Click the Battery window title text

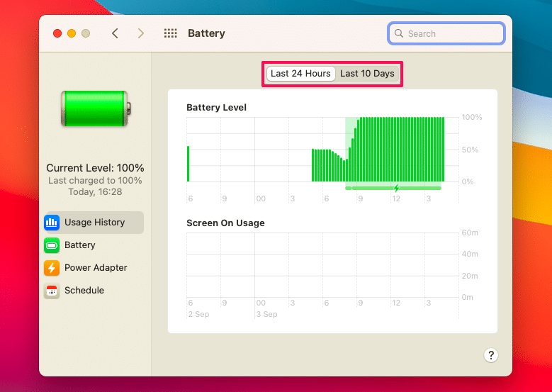tap(206, 33)
